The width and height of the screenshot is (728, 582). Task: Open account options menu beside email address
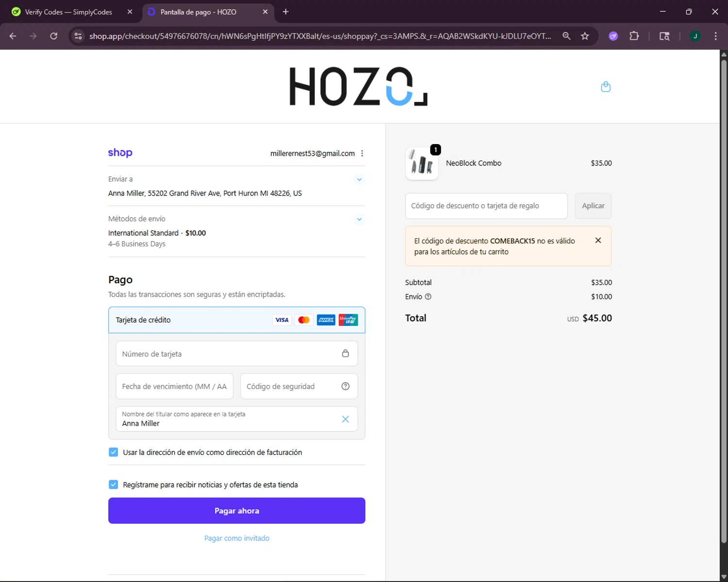point(362,153)
